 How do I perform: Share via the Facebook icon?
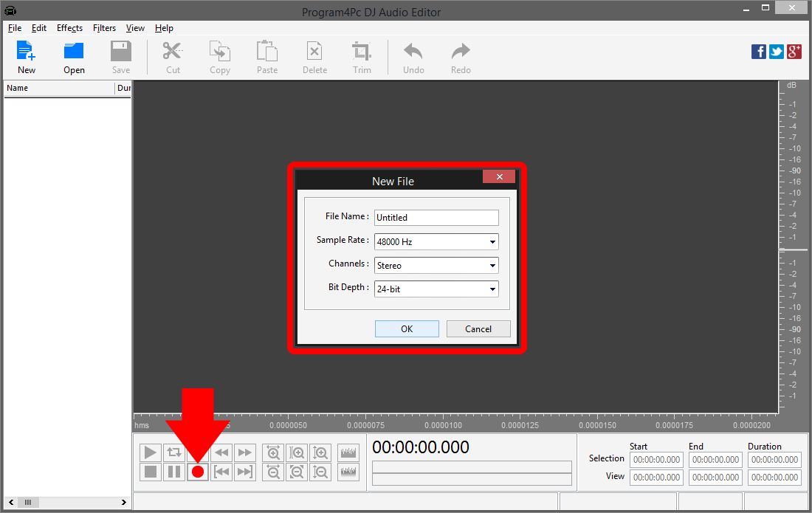(x=758, y=52)
